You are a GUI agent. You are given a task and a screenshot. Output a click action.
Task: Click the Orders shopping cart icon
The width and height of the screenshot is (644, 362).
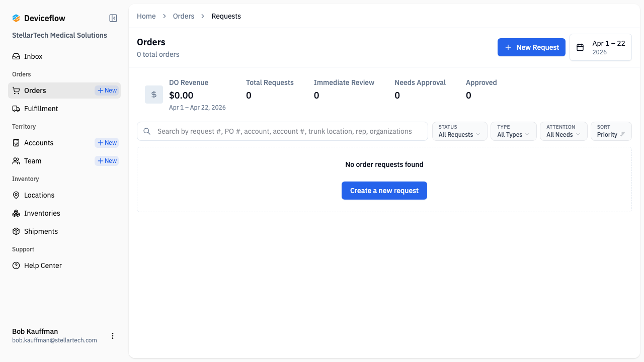coord(16,90)
